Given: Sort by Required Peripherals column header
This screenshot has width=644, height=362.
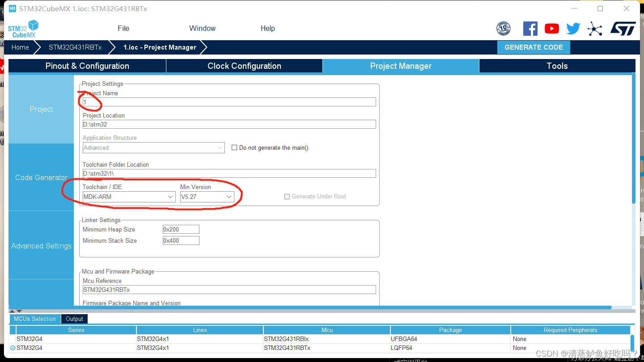Looking at the screenshot, I should click(571, 330).
